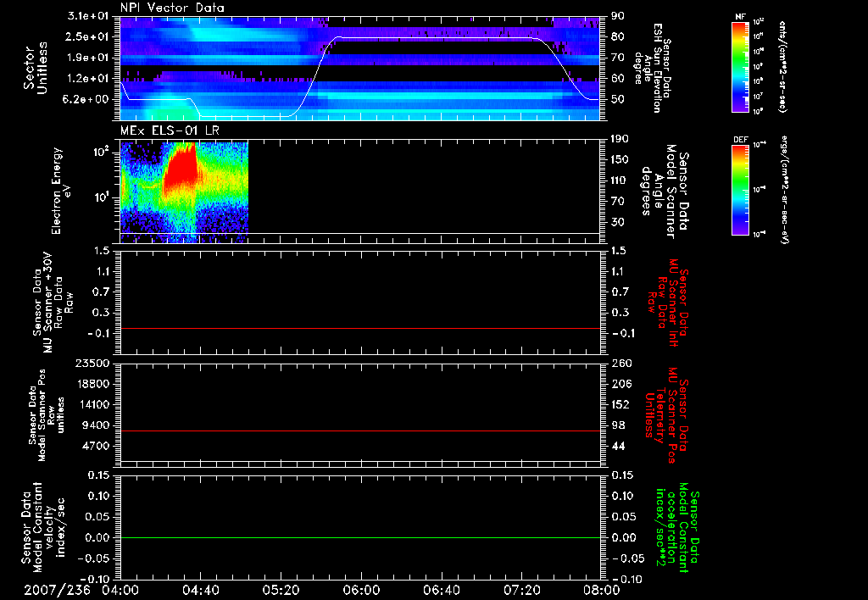The width and height of the screenshot is (868, 600).
Task: Click the "04:00" time axis label
Action: [120, 590]
